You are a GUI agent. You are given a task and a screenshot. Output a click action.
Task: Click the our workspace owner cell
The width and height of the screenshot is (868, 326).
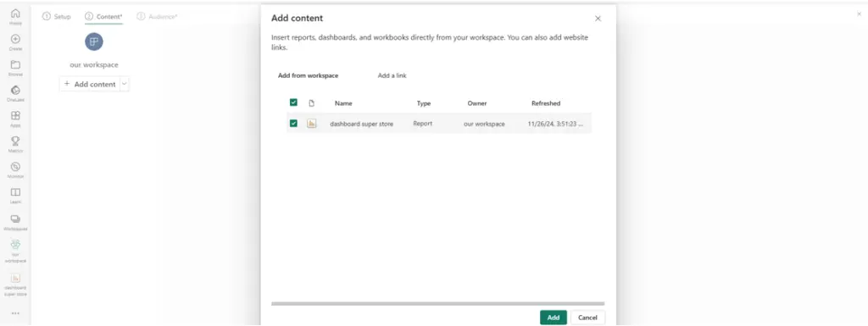click(x=484, y=124)
